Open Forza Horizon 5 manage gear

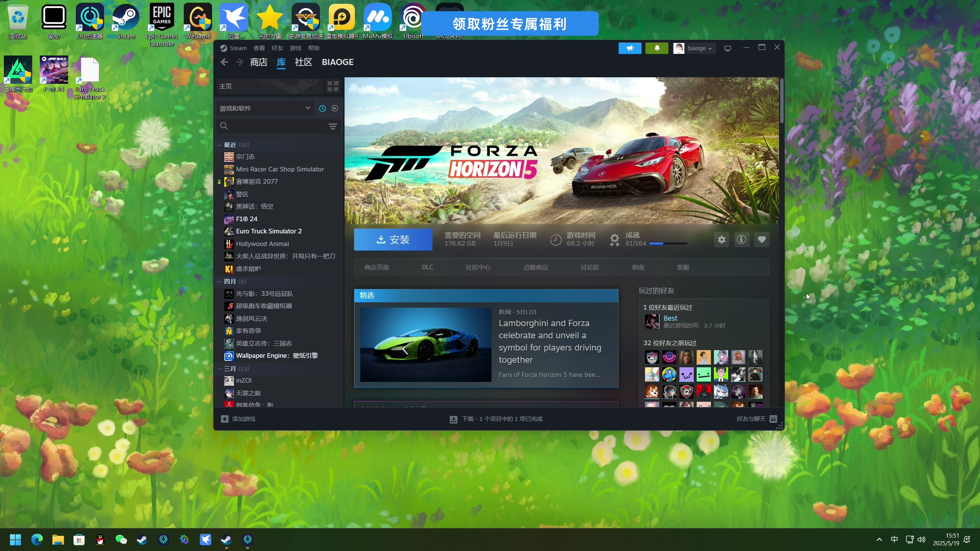[x=722, y=240]
